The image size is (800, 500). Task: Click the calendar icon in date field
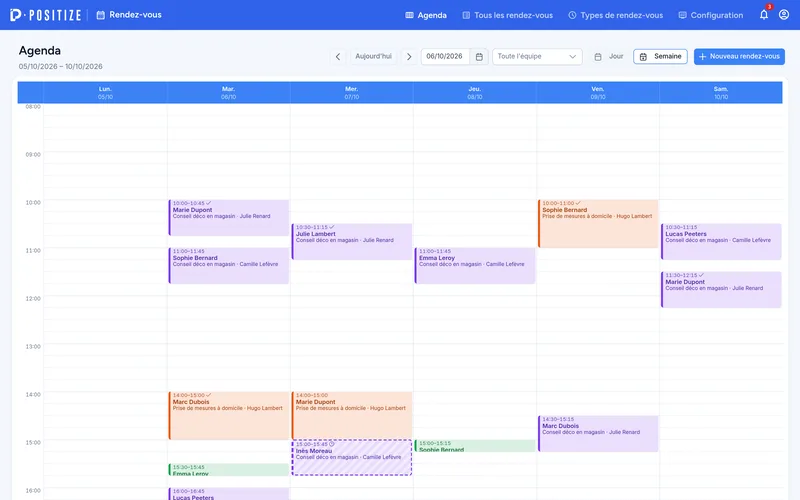click(479, 57)
